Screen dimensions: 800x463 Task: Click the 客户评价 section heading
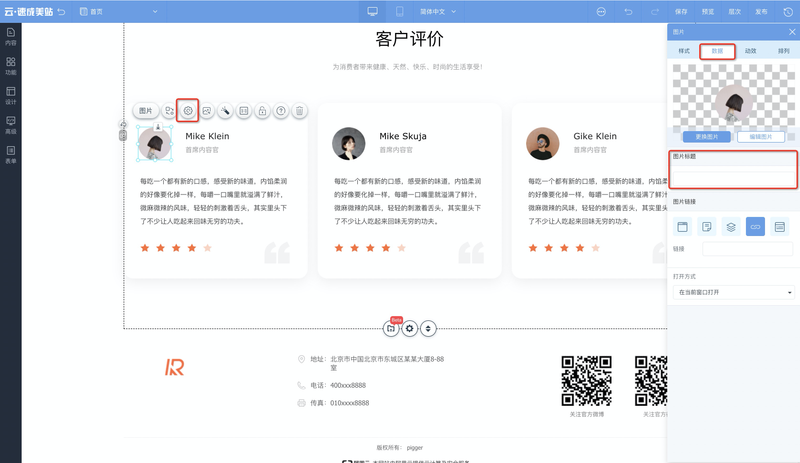click(x=409, y=39)
